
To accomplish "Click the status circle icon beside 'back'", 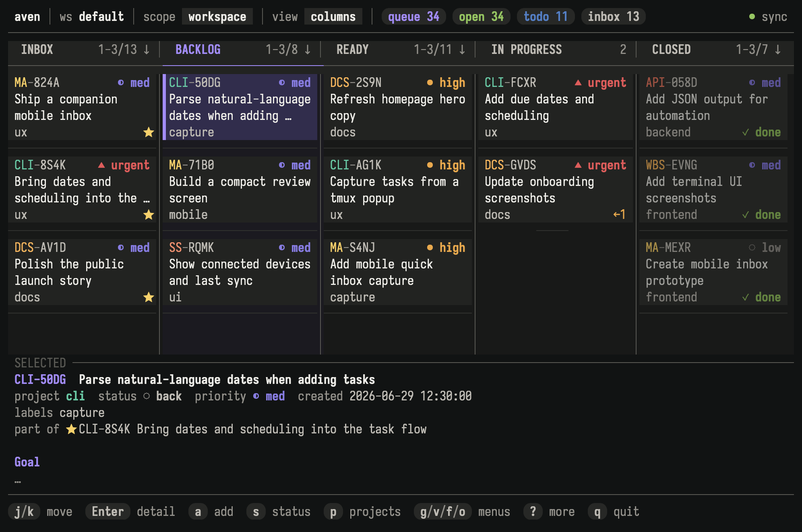I will coord(147,396).
